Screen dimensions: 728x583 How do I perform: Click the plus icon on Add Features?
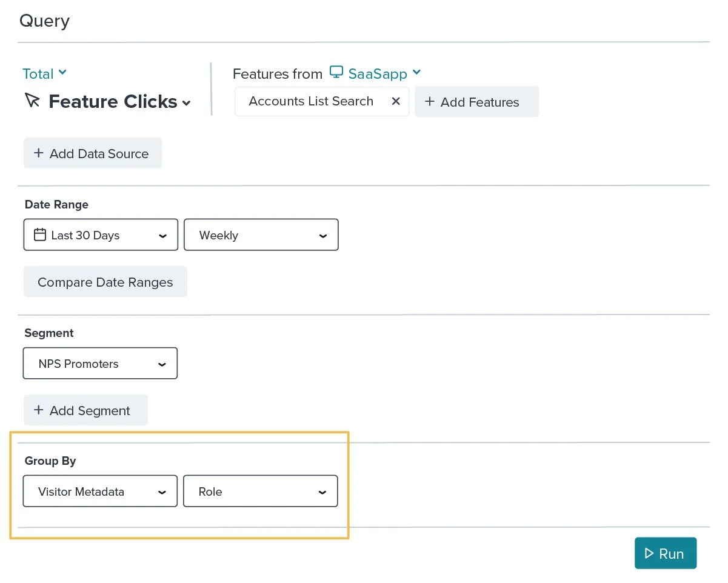click(x=429, y=102)
